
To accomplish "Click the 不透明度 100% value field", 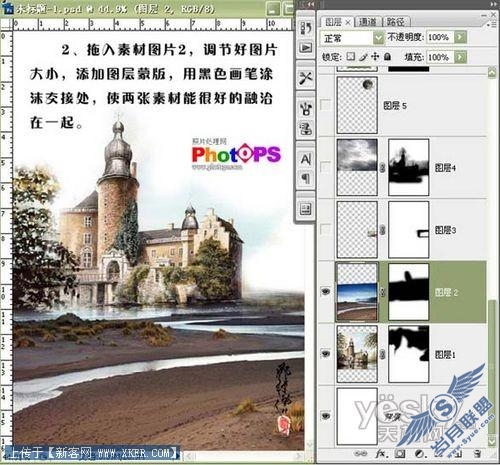I will [440, 37].
